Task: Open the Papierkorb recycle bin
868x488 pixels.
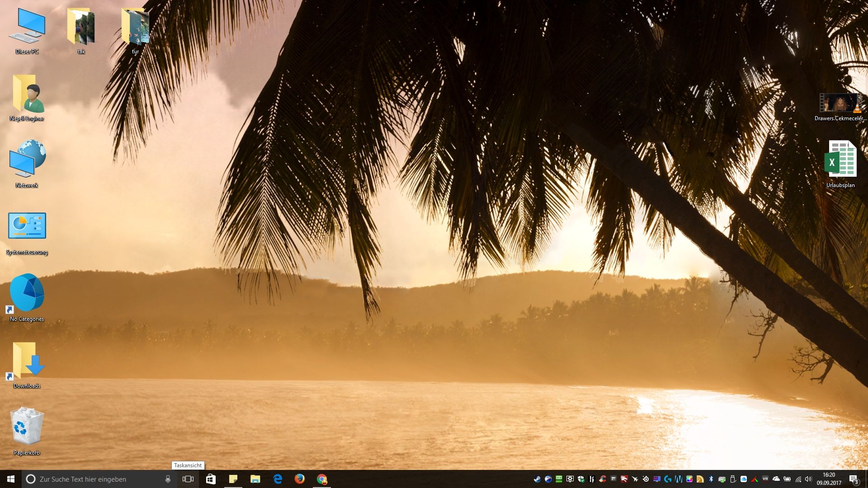Action: [27, 427]
